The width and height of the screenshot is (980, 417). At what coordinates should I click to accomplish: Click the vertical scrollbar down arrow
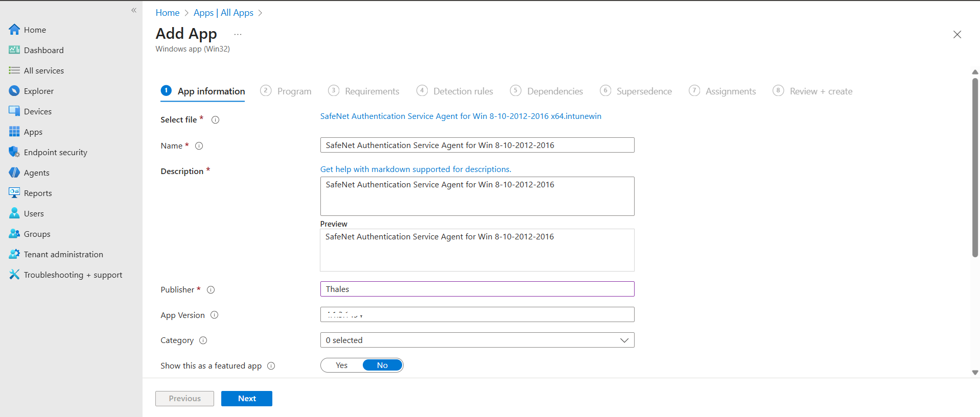[975, 373]
